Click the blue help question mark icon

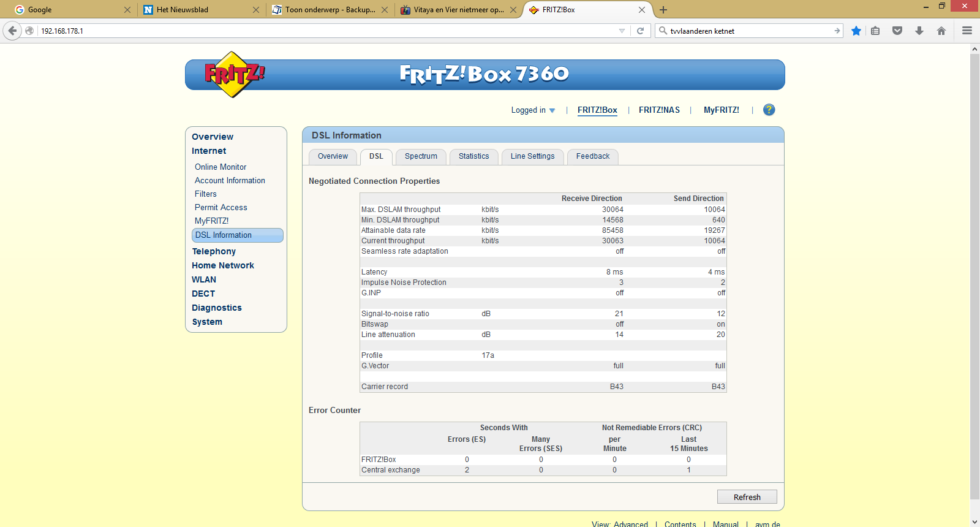pyautogui.click(x=769, y=110)
